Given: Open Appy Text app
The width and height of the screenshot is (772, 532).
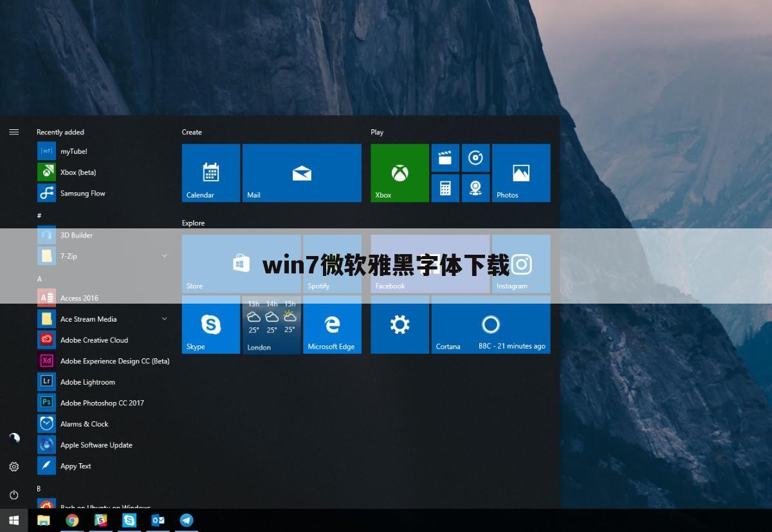Looking at the screenshot, I should coord(103,466).
